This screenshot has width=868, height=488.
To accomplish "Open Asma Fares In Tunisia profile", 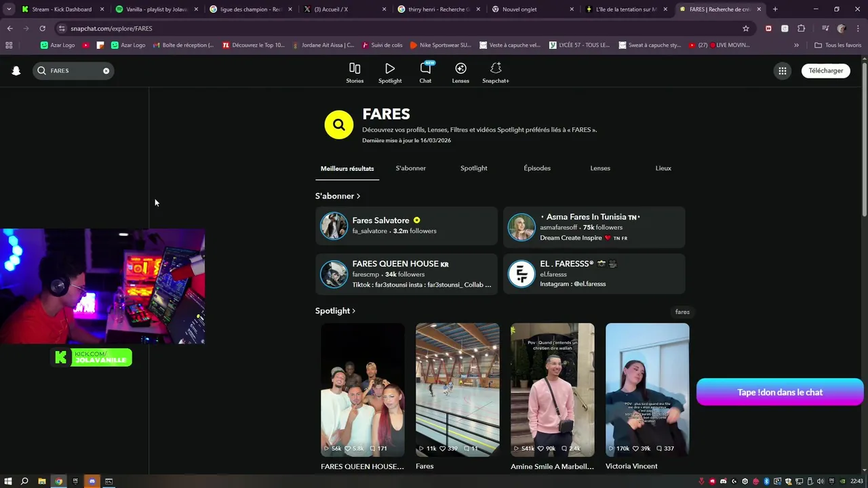I will coord(594,226).
